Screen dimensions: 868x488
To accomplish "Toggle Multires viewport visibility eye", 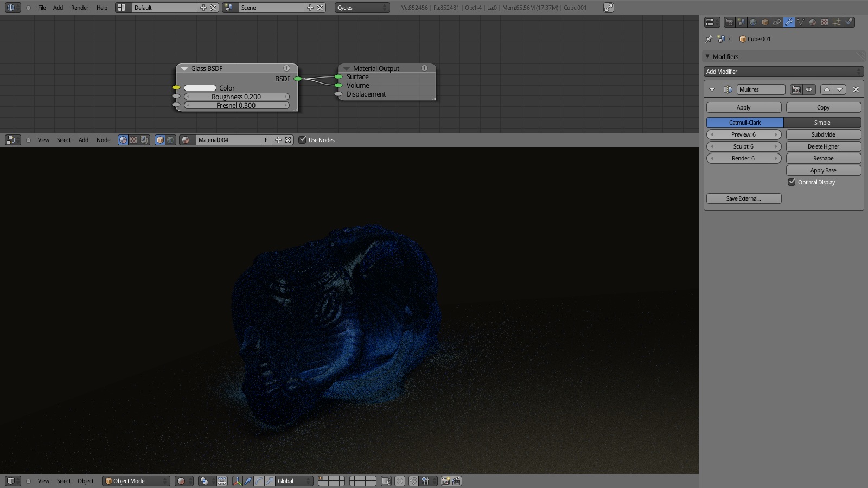I will pyautogui.click(x=808, y=89).
